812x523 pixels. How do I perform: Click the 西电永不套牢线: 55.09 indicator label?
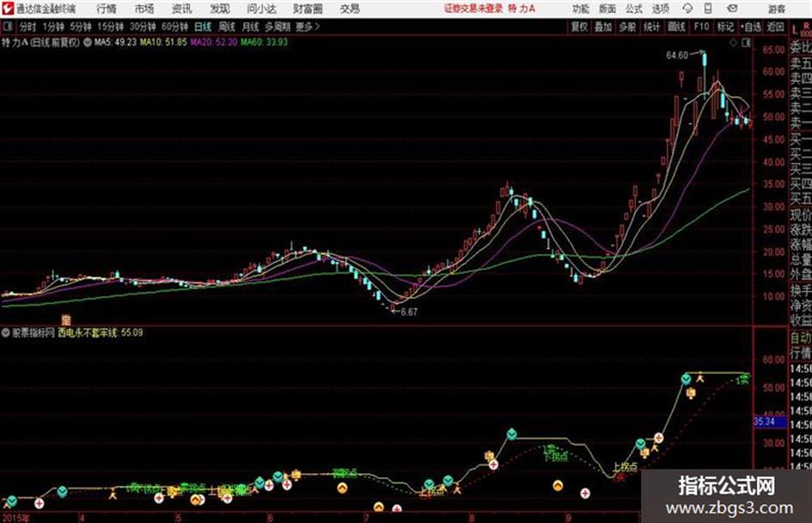point(101,333)
